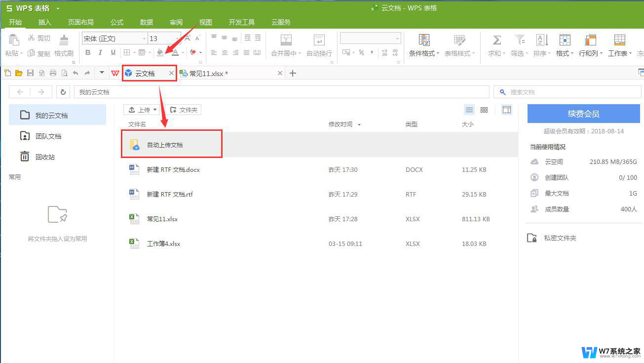Toggle underline formatting
The width and height of the screenshot is (644, 363).
pyautogui.click(x=113, y=53)
